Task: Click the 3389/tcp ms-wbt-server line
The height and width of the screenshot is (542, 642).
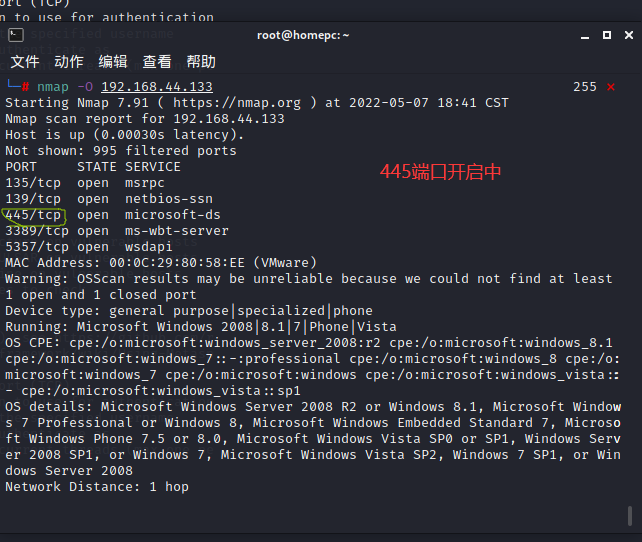Action: pos(117,231)
